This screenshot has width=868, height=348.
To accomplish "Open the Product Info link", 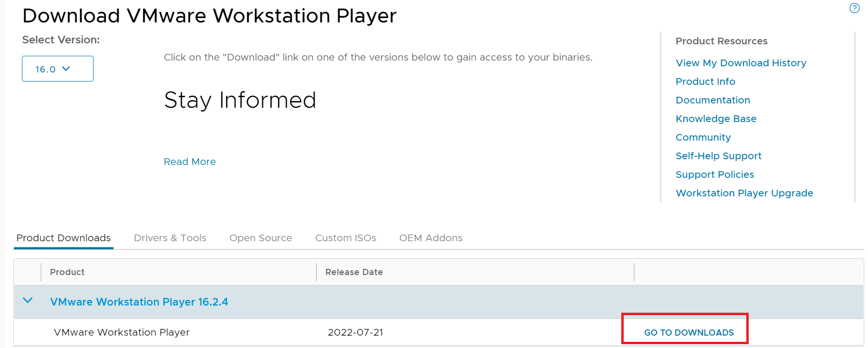I will (705, 82).
